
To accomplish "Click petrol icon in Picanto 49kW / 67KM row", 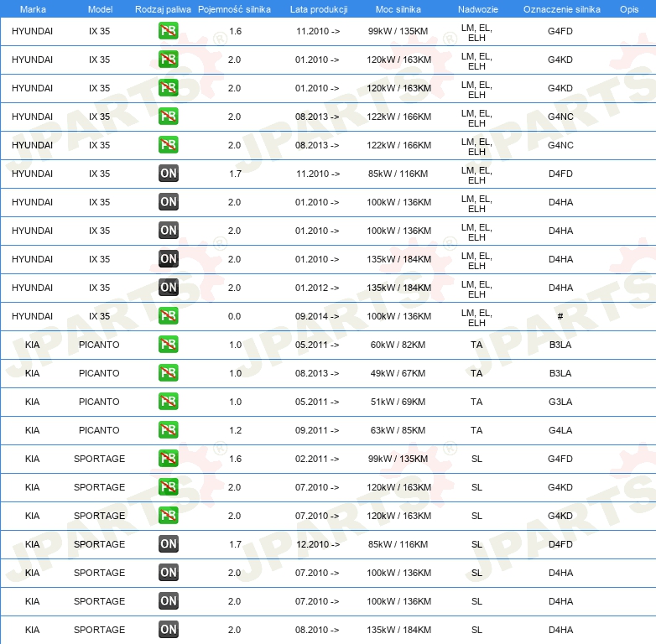I will coord(168,372).
